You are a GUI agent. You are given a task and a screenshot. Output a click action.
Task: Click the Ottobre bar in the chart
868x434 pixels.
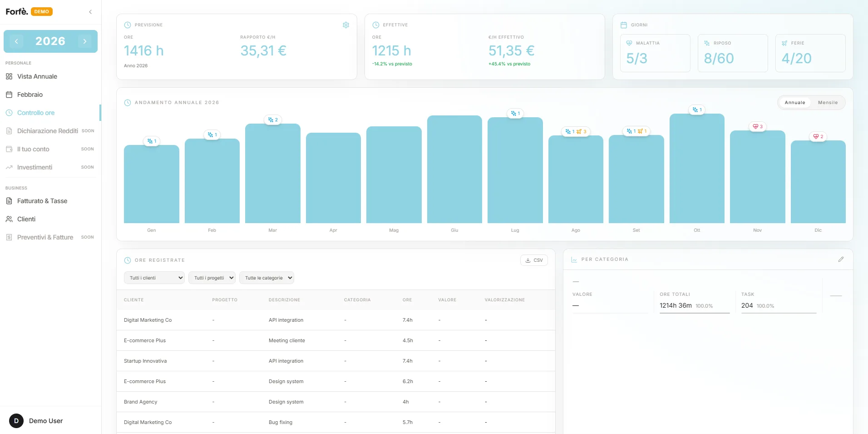tap(697, 168)
